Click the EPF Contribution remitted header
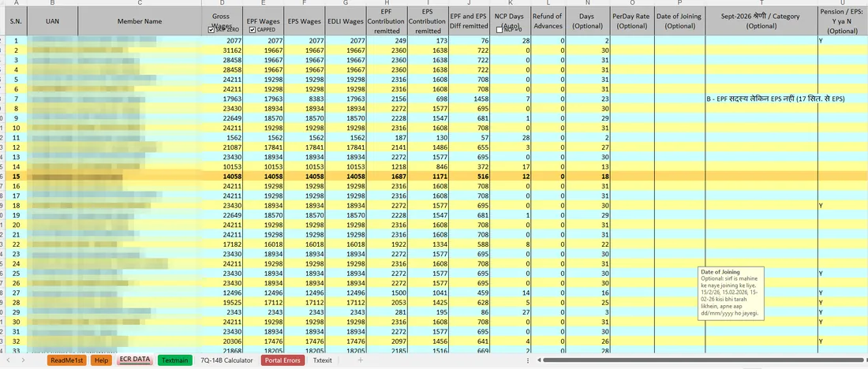Image resolution: width=868 pixels, height=369 pixels. (x=387, y=21)
